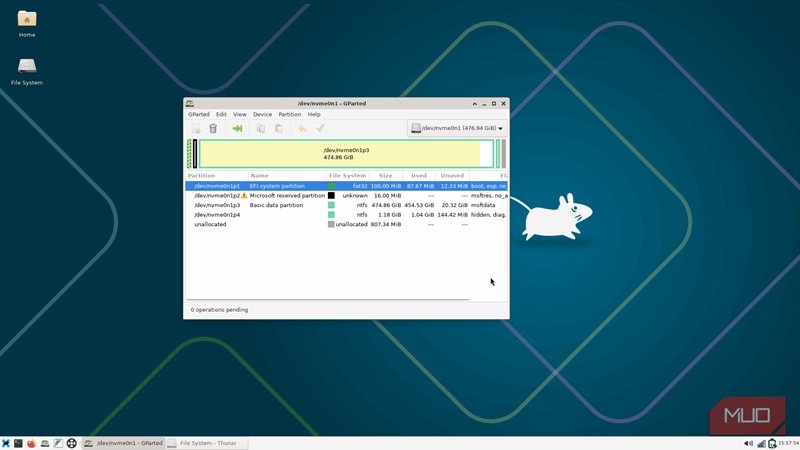Viewport: 800px width, 450px height.
Task: Click the horizontal scrollbar under partition list
Action: (330, 299)
